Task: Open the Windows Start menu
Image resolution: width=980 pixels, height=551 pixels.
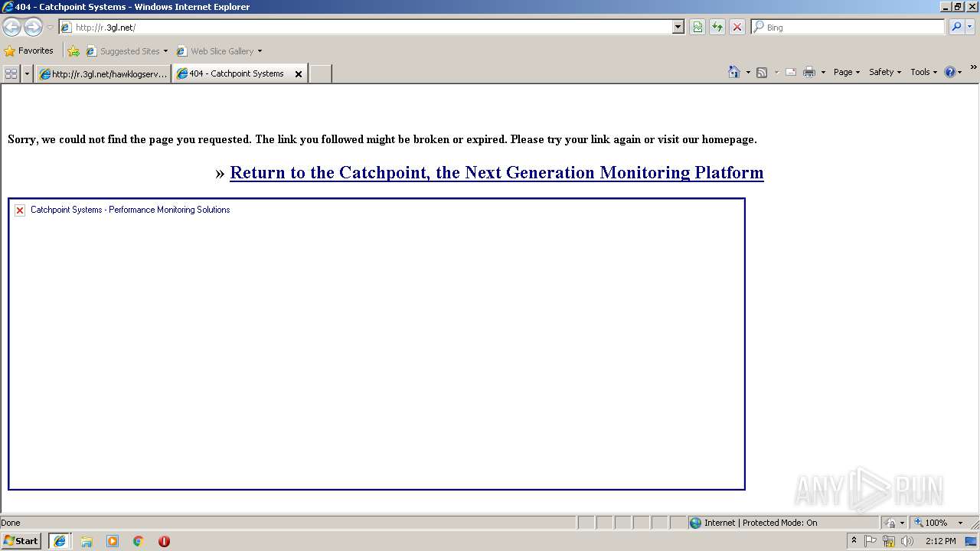Action: (x=21, y=540)
